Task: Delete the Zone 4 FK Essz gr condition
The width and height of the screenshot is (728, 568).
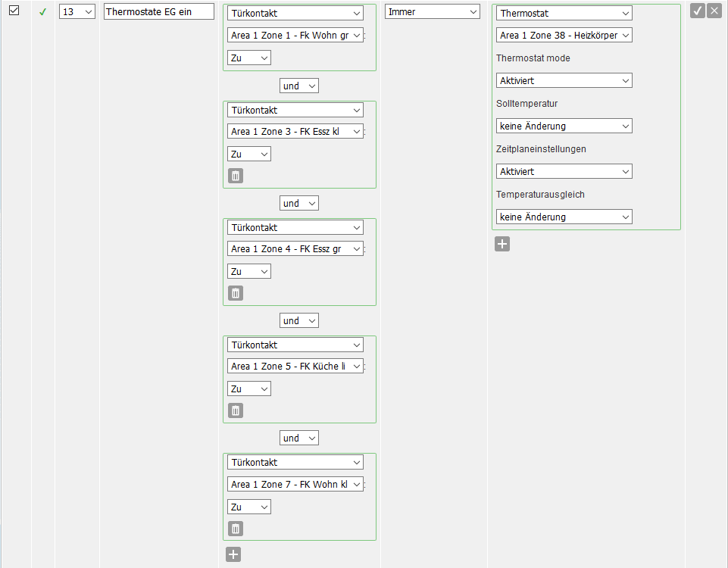Action: pyautogui.click(x=236, y=293)
